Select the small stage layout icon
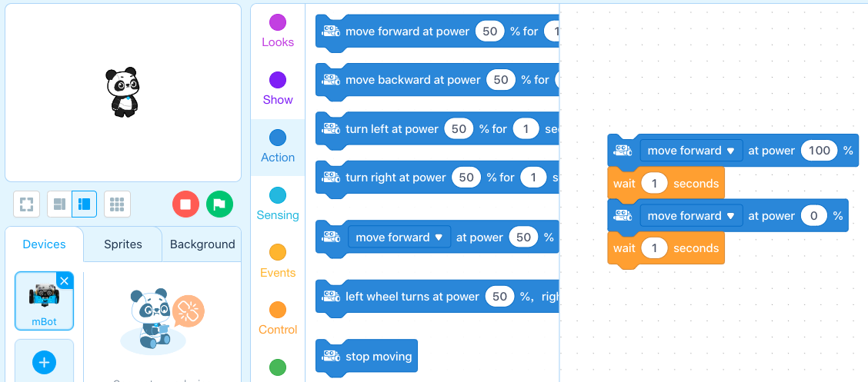The width and height of the screenshot is (868, 382). (x=59, y=204)
